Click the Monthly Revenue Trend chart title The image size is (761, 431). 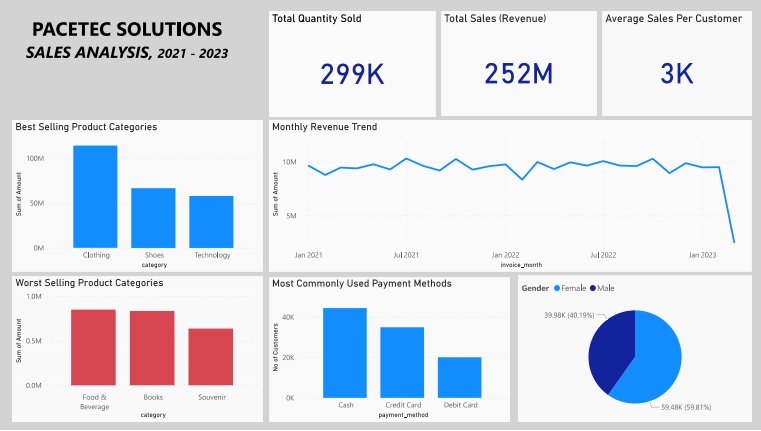323,127
